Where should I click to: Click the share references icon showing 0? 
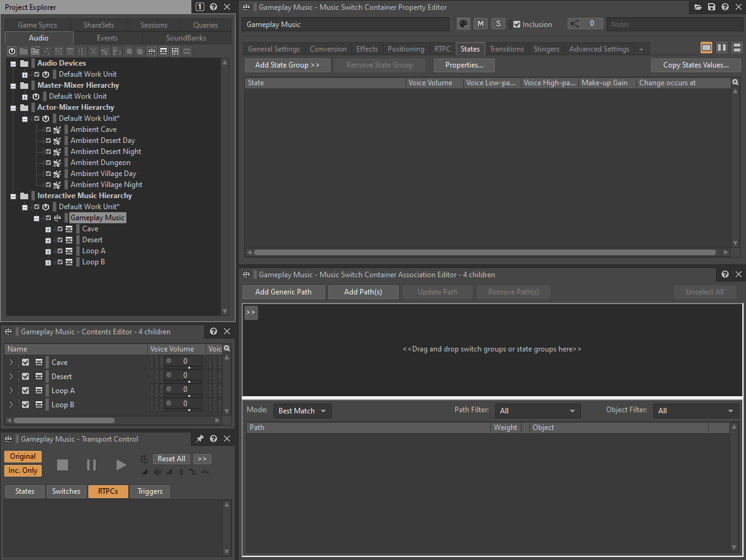(x=574, y=24)
